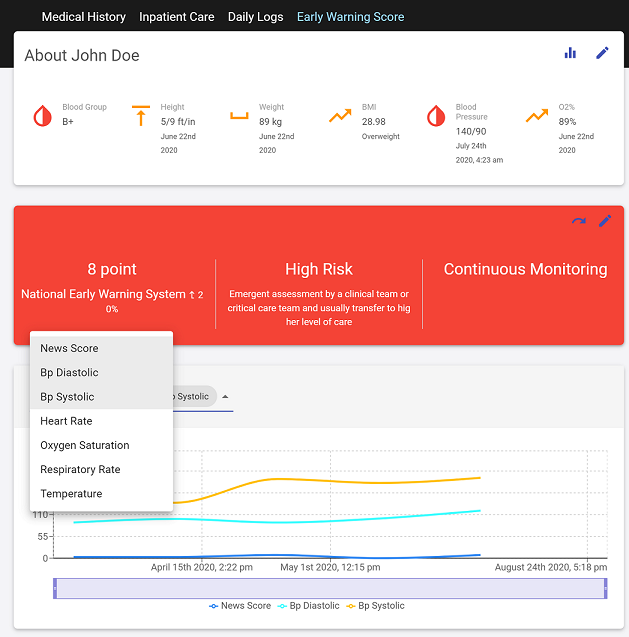629x637 pixels.
Task: Click the Blood Group droplet icon
Action: [x=42, y=116]
